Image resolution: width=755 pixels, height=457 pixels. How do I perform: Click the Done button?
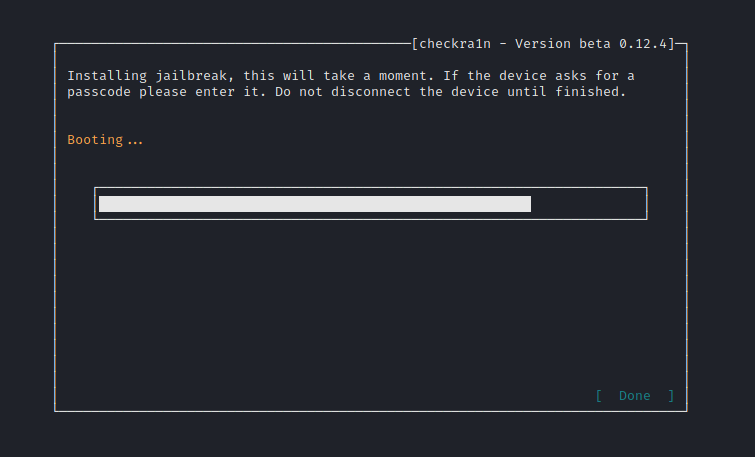pos(635,396)
